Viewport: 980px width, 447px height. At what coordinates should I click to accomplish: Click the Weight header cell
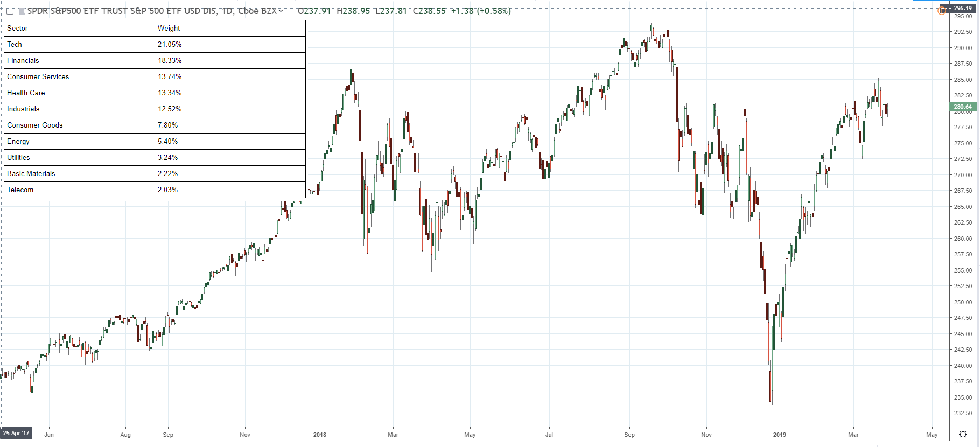(x=230, y=28)
